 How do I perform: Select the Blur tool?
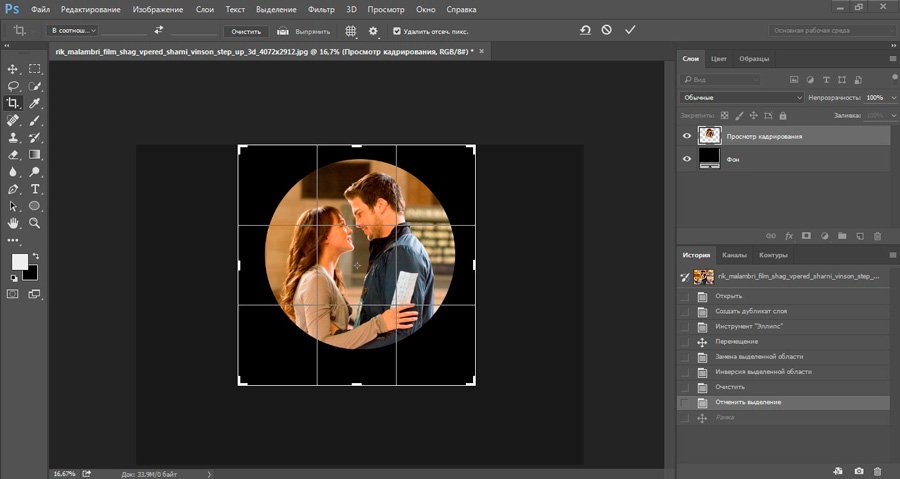point(13,172)
